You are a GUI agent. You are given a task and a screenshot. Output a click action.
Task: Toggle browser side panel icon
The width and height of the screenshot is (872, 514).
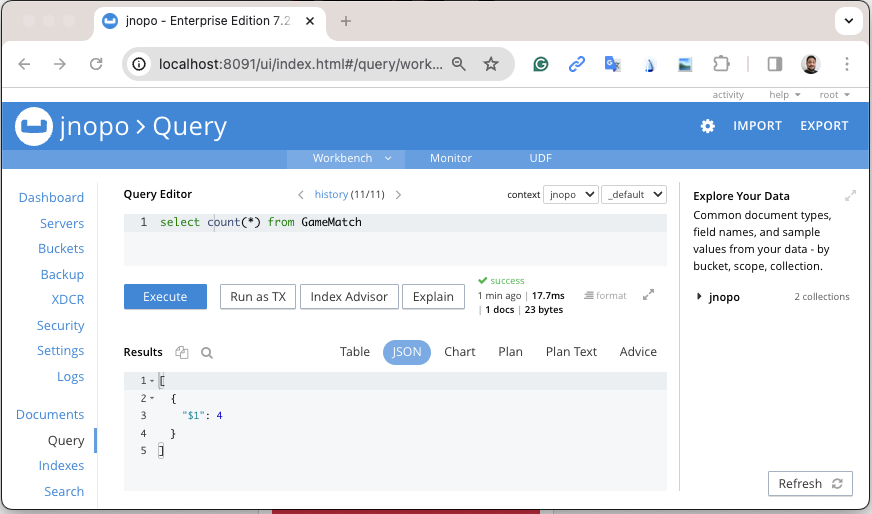click(x=775, y=64)
